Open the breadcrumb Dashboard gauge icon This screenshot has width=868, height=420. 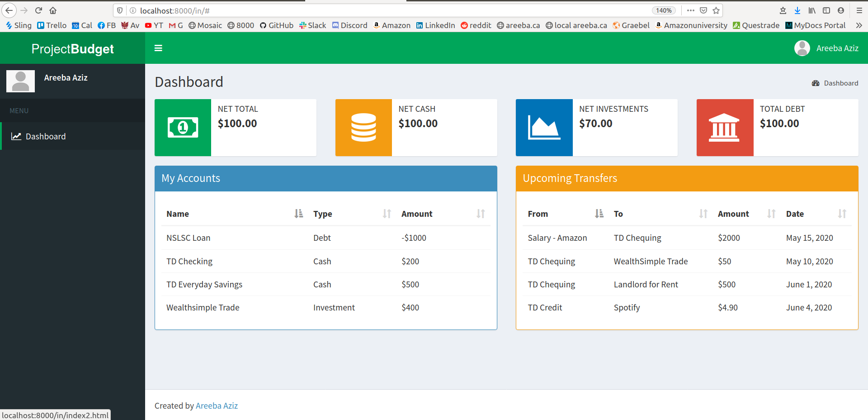point(816,83)
